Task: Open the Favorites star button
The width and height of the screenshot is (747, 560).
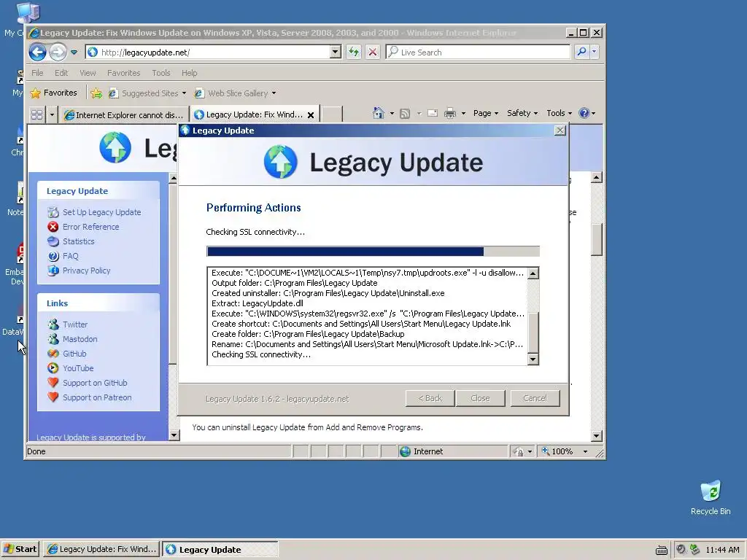Action: pyautogui.click(x=53, y=93)
